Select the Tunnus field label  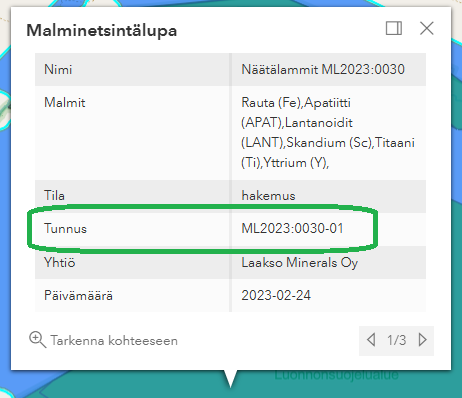[65, 229]
